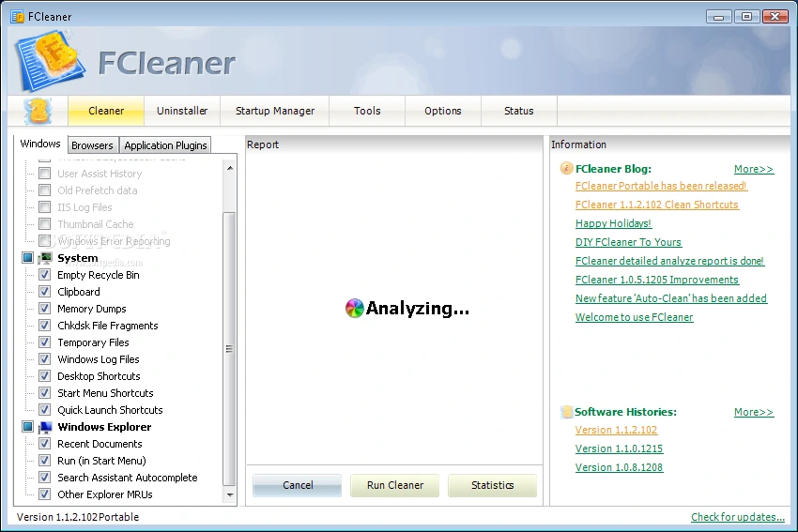Screen dimensions: 798x532
Task: Check the User Assist History box
Action: tap(45, 174)
